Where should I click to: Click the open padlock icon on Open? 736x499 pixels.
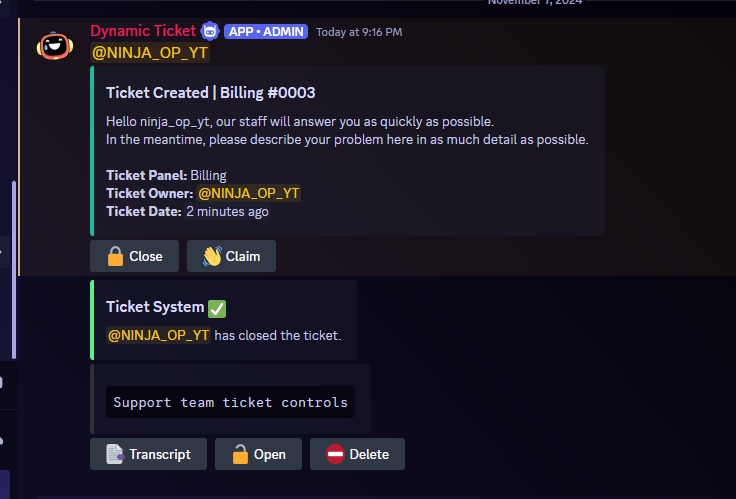click(240, 454)
